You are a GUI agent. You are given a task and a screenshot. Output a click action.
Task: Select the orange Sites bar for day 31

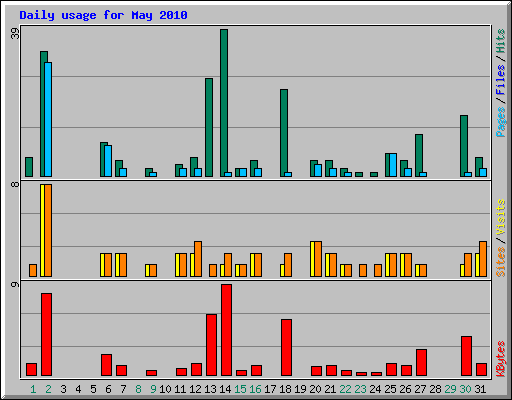pos(483,259)
